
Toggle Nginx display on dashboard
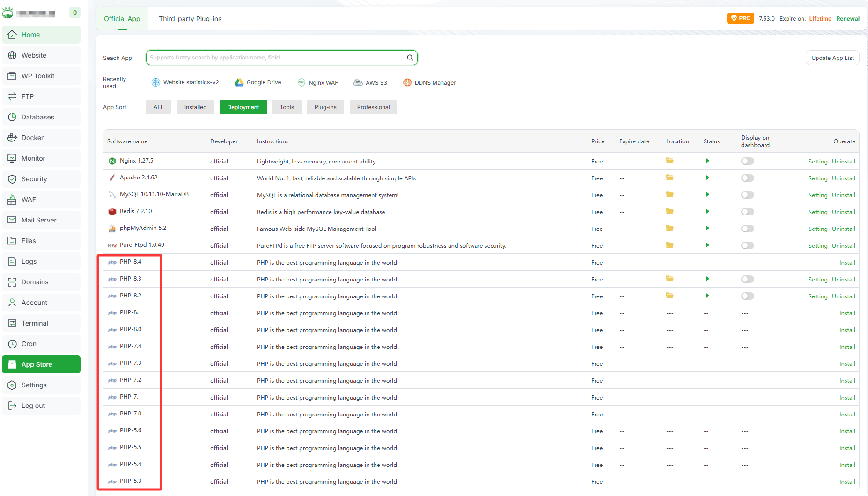click(x=747, y=161)
